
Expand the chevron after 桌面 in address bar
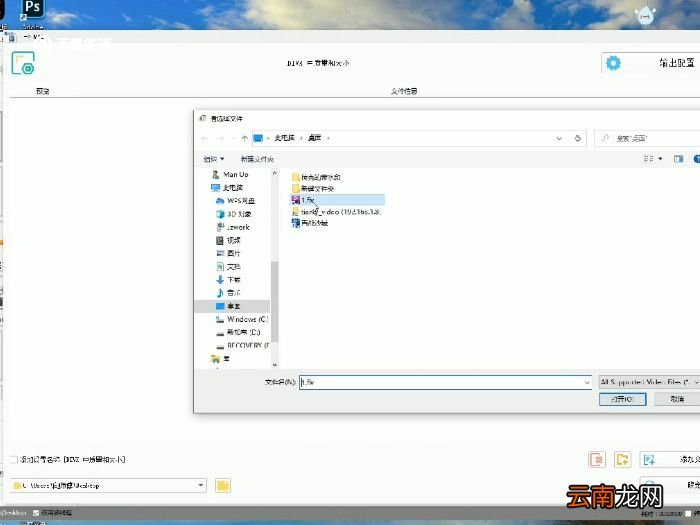(x=328, y=138)
